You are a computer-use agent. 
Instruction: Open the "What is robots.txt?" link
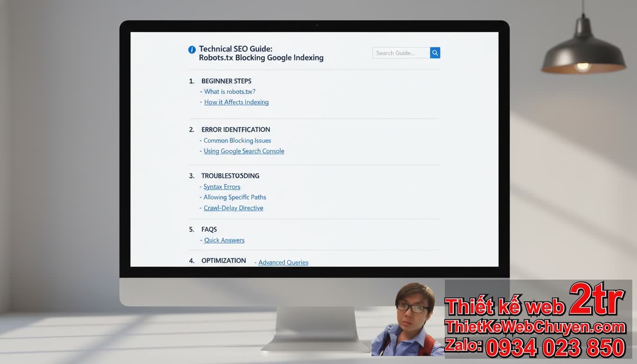[230, 91]
